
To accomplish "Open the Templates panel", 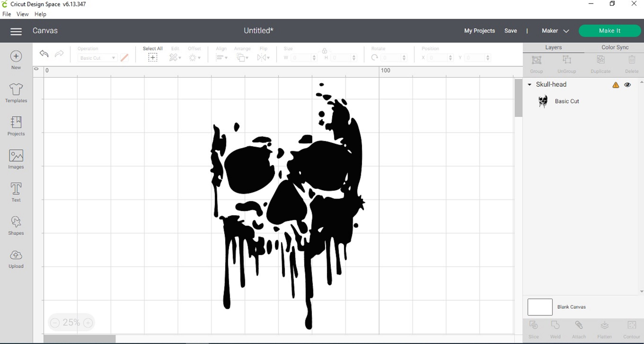I will click(16, 93).
